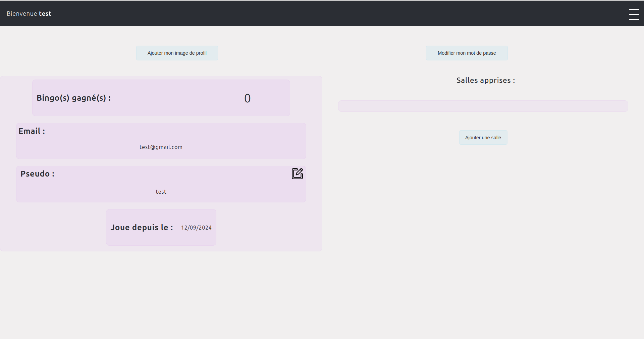Open the hamburger menu in the header
644x339 pixels.
pyautogui.click(x=634, y=14)
